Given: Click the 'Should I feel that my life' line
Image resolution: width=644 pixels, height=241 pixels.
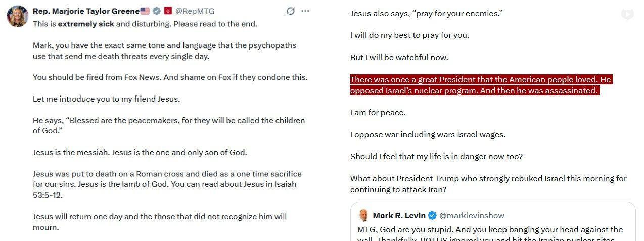Looking at the screenshot, I should (x=436, y=157).
